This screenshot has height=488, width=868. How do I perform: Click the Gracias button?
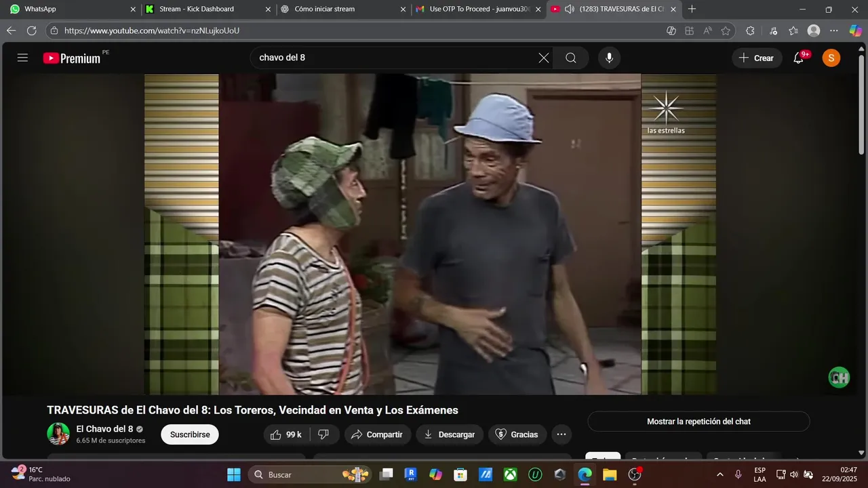517,434
